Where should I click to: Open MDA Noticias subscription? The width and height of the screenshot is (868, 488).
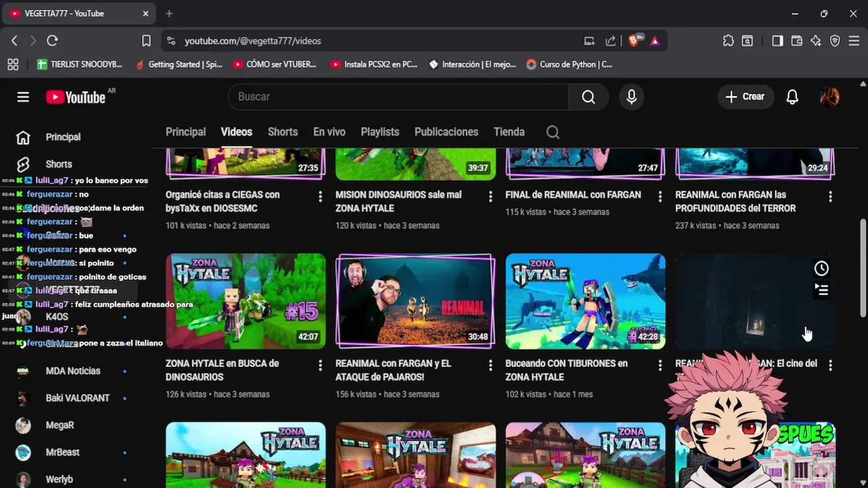coord(71,371)
